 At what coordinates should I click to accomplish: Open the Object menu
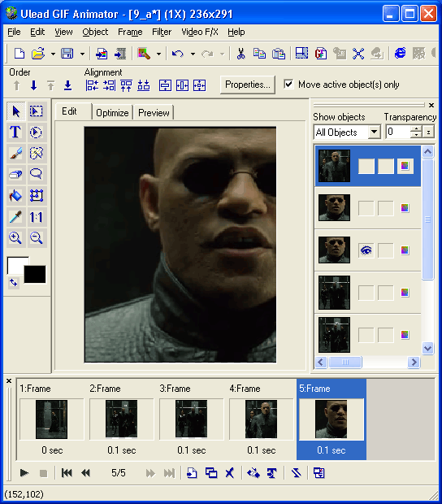tap(95, 32)
